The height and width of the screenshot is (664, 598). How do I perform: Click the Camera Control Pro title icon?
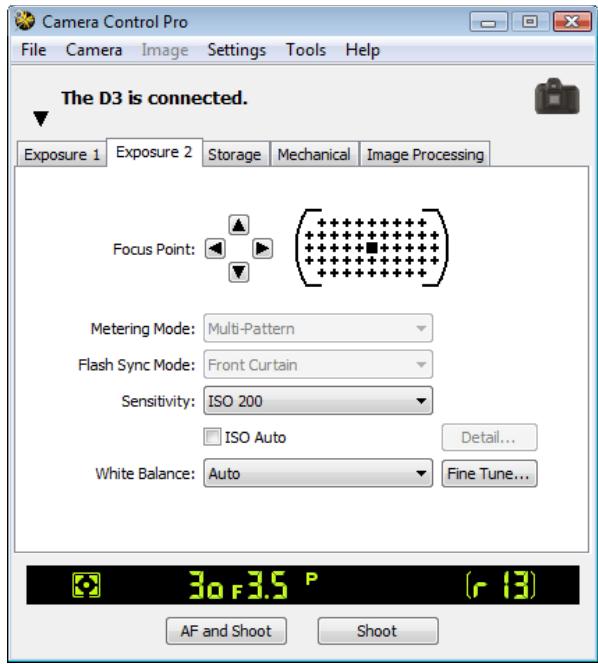pyautogui.click(x=25, y=21)
